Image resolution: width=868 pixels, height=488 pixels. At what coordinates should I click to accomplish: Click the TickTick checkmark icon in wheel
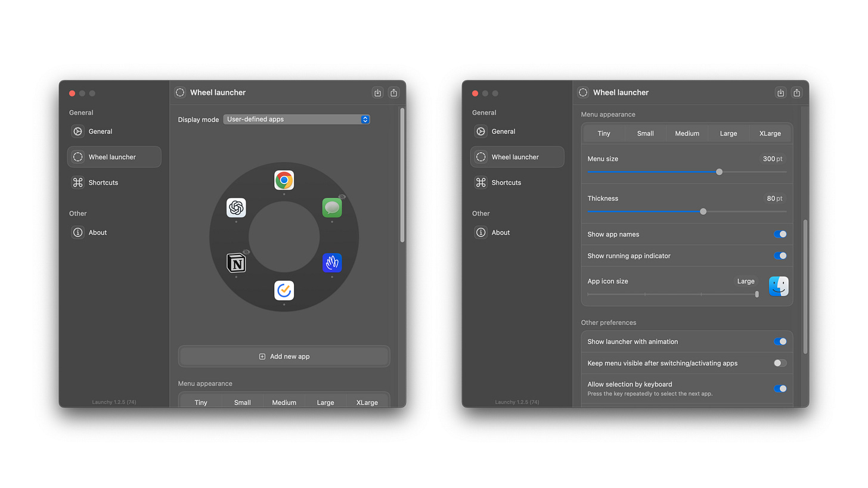coord(284,290)
